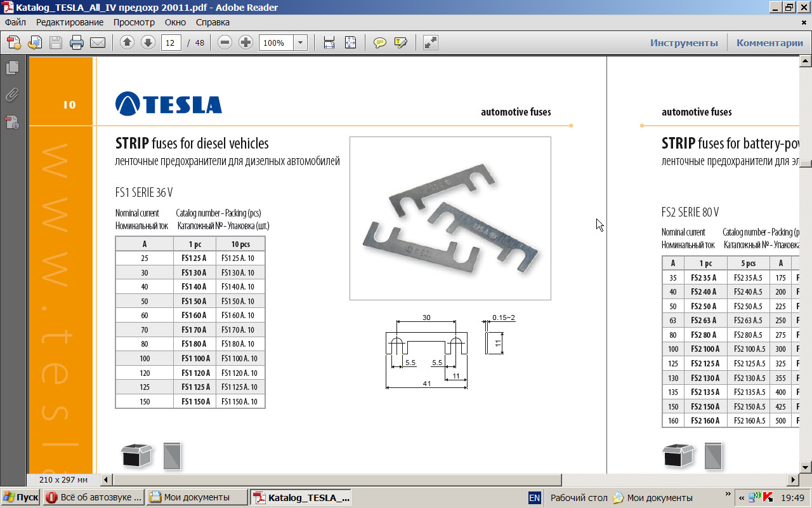
Task: Toggle page thumbnails panel in sidebar
Action: click(12, 67)
